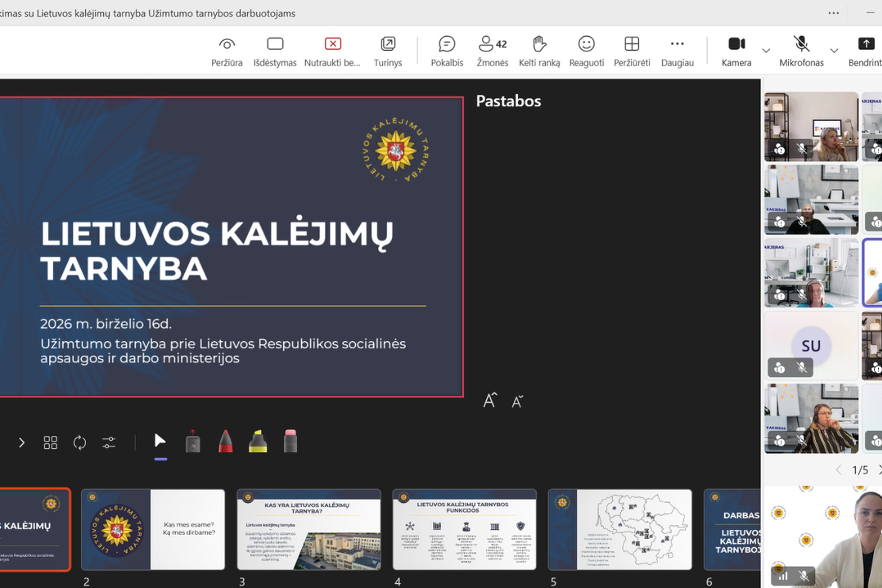Toggle the Kamera on or off

click(x=736, y=51)
